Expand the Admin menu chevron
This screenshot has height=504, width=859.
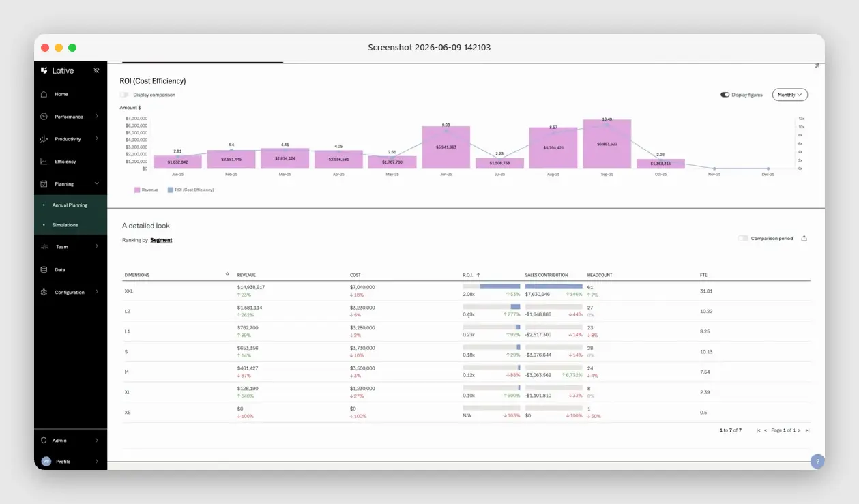(96, 441)
